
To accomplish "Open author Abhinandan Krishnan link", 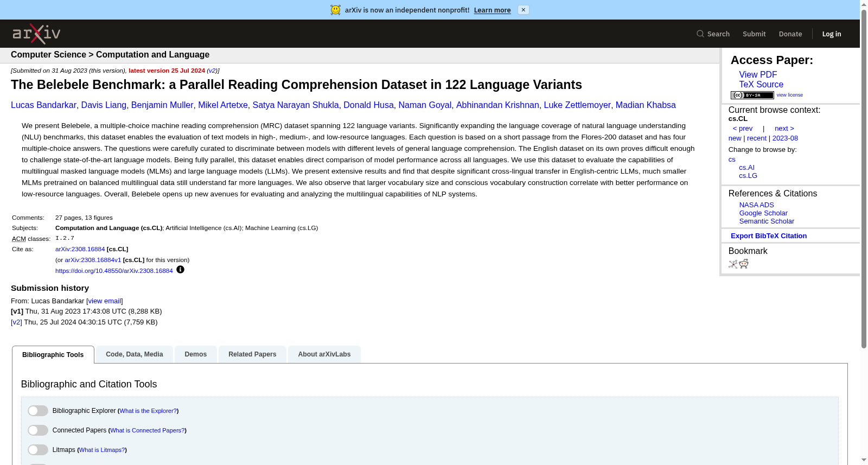I will click(x=497, y=105).
